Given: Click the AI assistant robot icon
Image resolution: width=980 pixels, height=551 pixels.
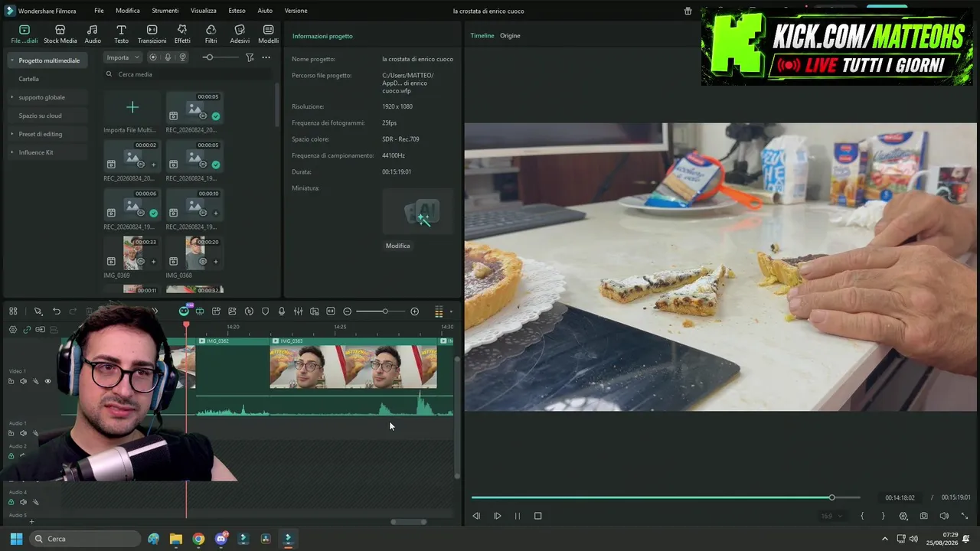Looking at the screenshot, I should click(184, 311).
